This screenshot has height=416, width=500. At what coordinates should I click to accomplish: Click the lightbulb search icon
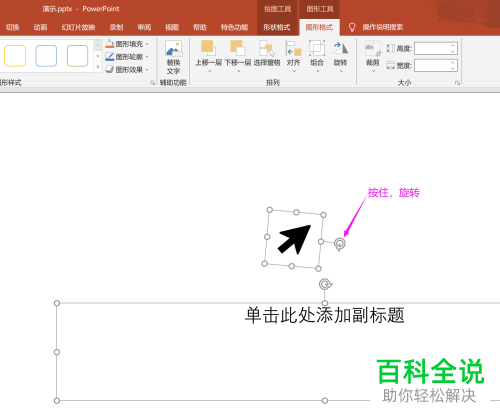[352, 27]
